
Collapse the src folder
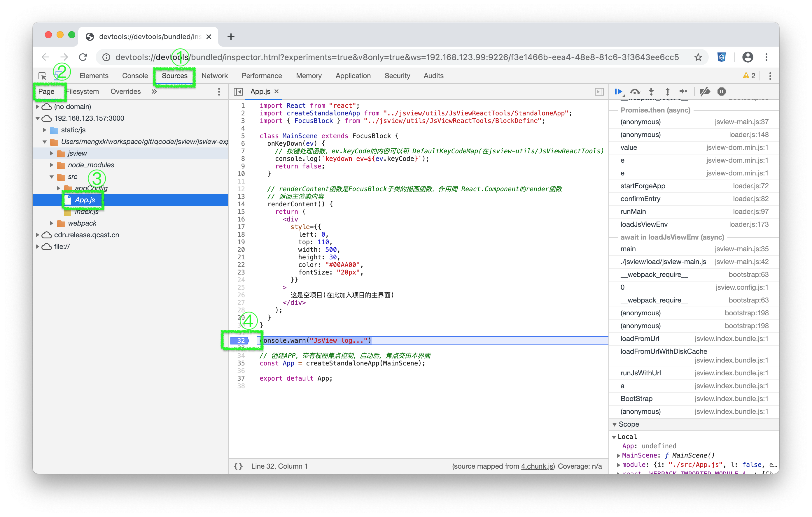click(52, 177)
